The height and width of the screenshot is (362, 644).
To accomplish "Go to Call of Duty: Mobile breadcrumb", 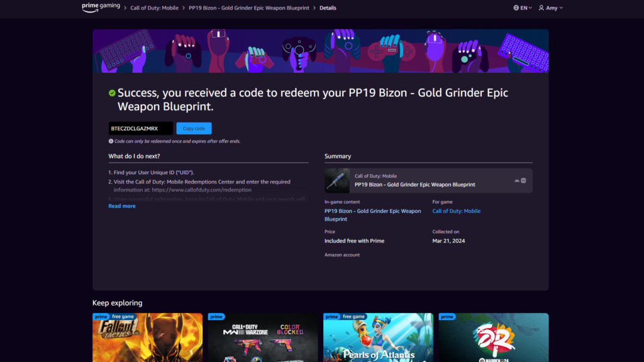I will coord(154,8).
